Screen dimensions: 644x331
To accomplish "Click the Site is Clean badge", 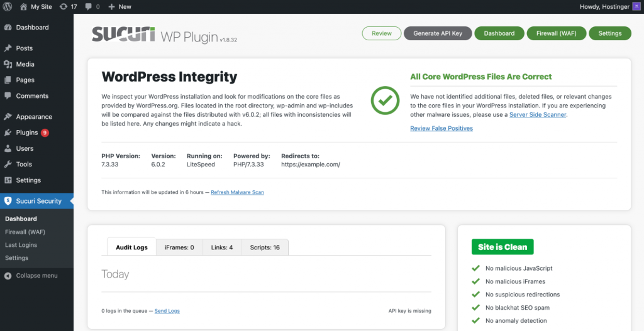I will [502, 247].
